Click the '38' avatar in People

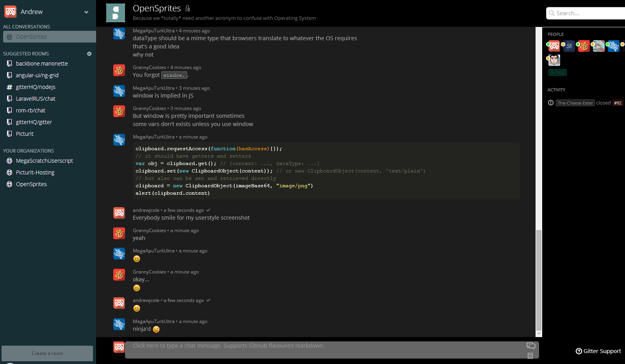(569, 46)
